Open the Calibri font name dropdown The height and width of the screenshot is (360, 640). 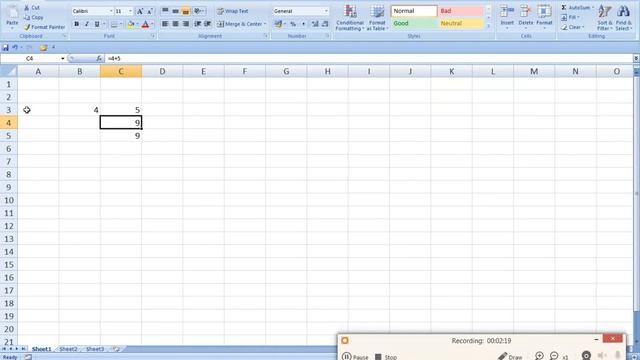[x=111, y=11]
